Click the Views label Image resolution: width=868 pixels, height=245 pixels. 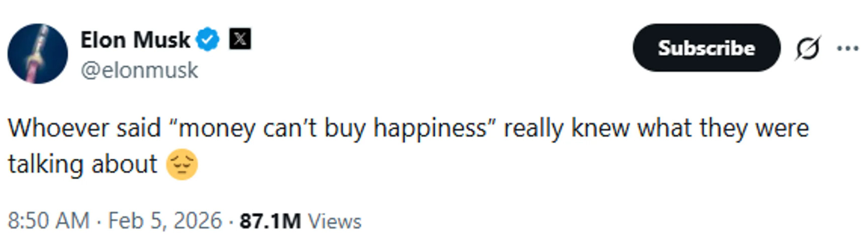click(335, 221)
